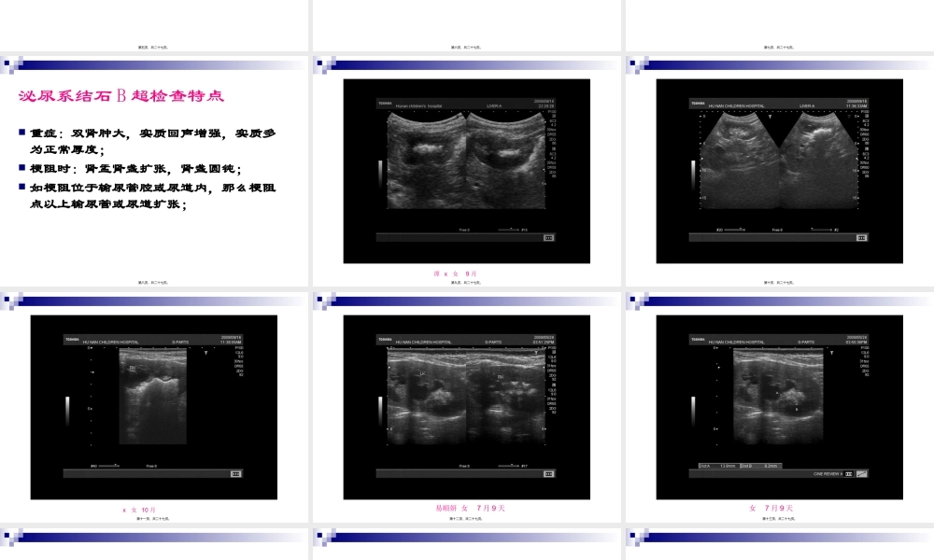Screen dimensions: 934x560
Task: Click the corner squares icon on the 谭 x 女 9月 slide
Action: pos(322,65)
